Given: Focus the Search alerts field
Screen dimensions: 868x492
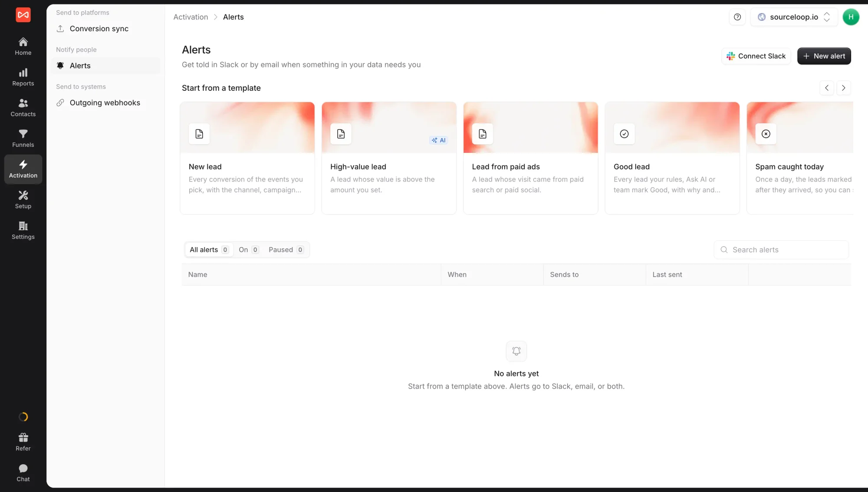Looking at the screenshot, I should point(781,250).
